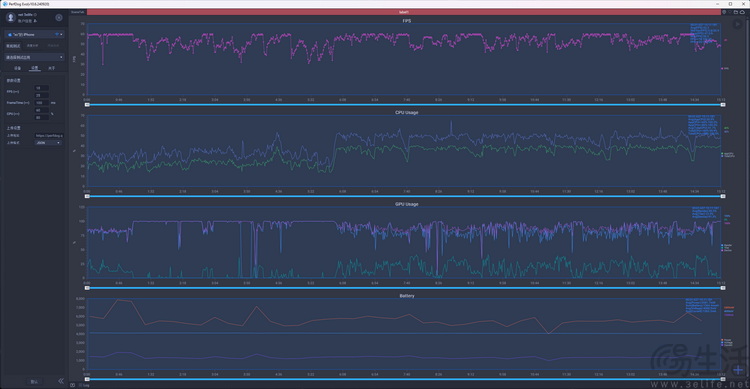This screenshot has height=389, width=750.
Task: Click the default button at sidebar bottom
Action: [x=34, y=381]
